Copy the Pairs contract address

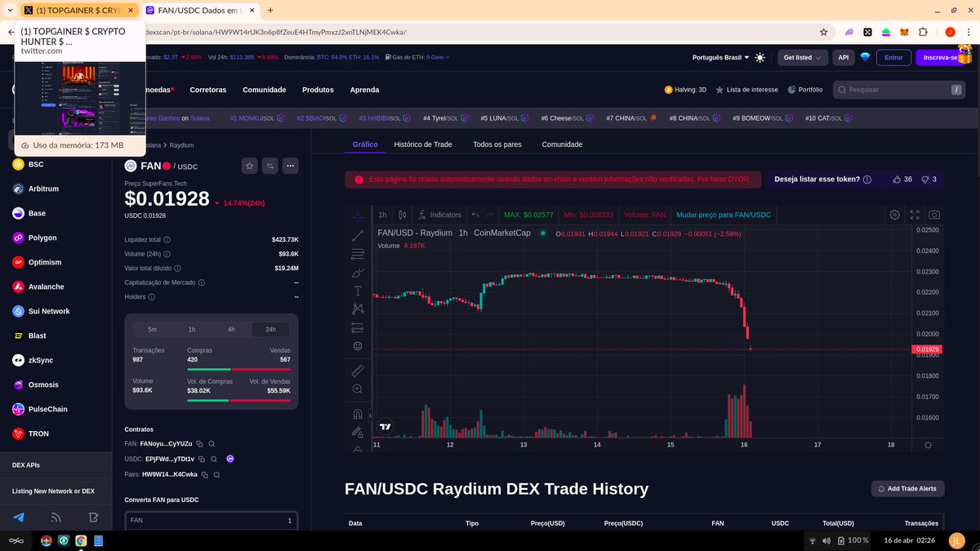(204, 474)
